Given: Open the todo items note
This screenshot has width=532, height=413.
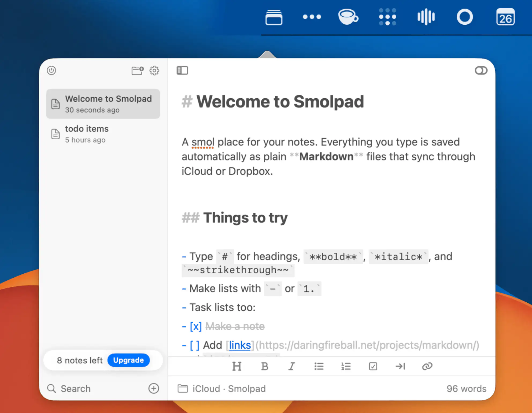Looking at the screenshot, I should (103, 134).
